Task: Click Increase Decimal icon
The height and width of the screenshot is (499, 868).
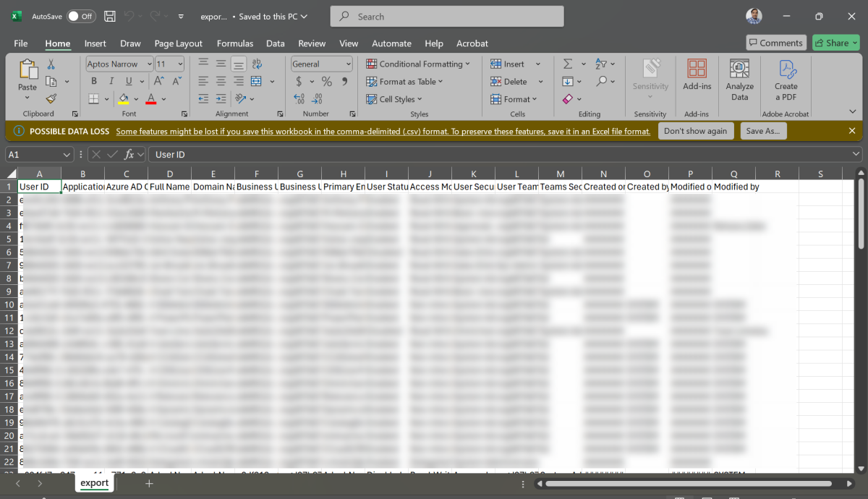Action: [x=299, y=99]
